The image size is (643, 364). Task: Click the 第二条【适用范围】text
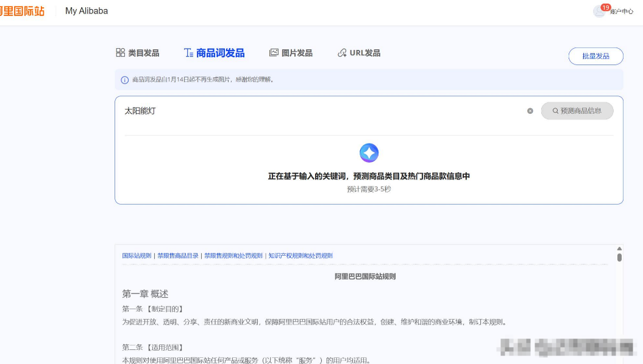[154, 347]
